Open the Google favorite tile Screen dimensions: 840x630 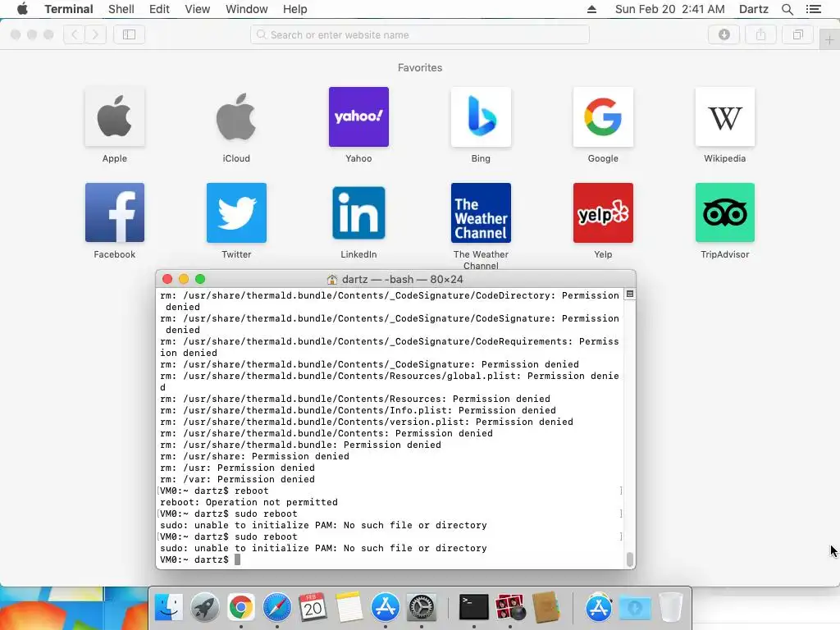tap(603, 116)
